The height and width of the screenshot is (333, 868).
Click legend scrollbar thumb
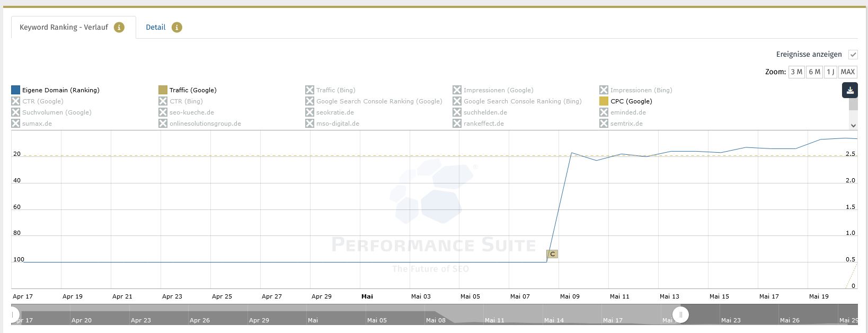pos(853,104)
